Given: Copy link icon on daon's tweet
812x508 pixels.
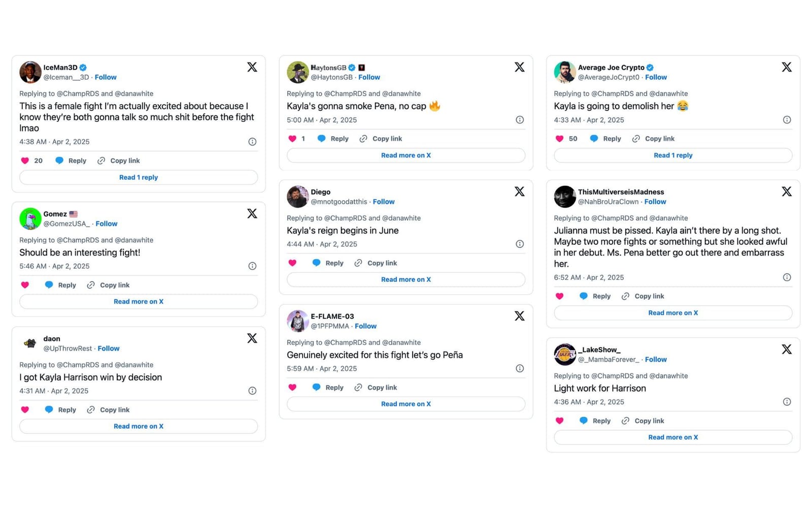Looking at the screenshot, I should pos(91,410).
